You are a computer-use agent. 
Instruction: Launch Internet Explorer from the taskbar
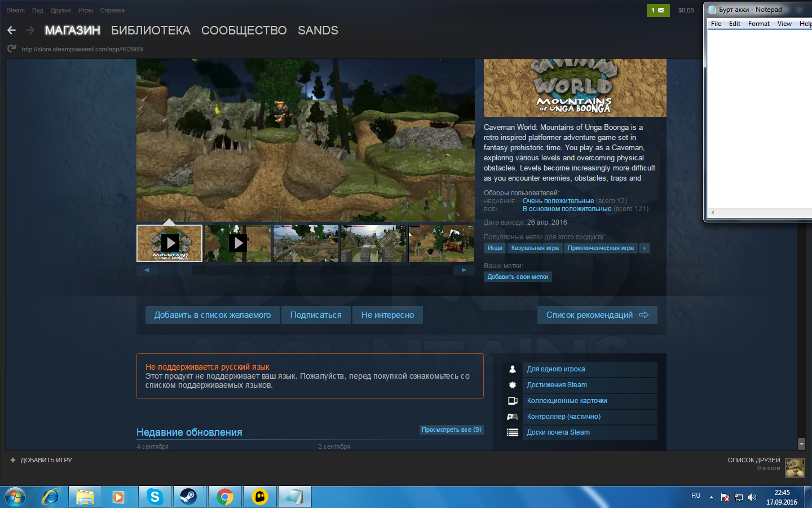click(x=51, y=497)
